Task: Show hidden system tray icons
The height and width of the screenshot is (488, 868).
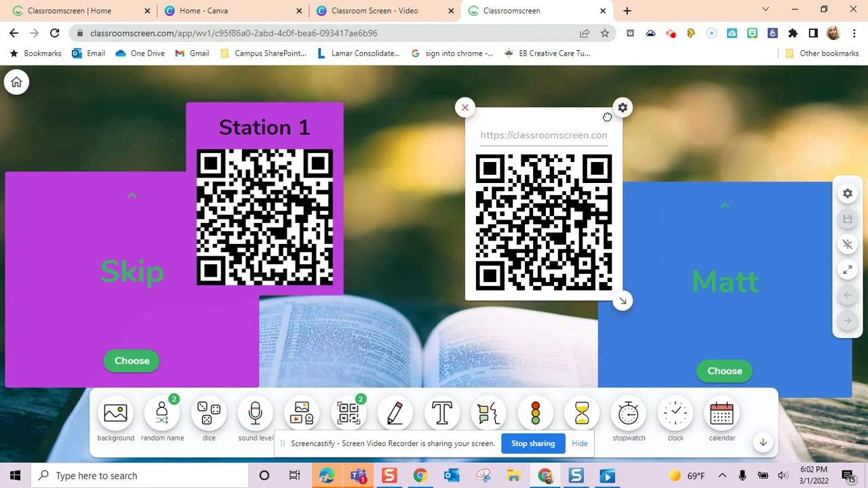Action: pos(722,476)
